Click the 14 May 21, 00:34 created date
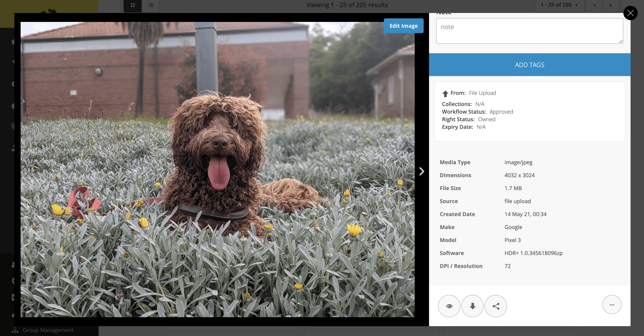Screen dimensions: 644x336 pyautogui.click(x=525, y=214)
